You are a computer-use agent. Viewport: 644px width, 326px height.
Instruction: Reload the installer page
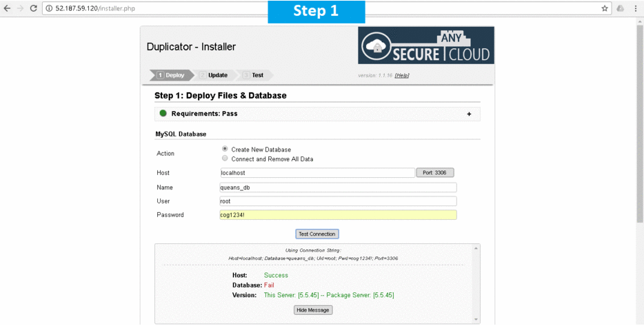coord(33,8)
